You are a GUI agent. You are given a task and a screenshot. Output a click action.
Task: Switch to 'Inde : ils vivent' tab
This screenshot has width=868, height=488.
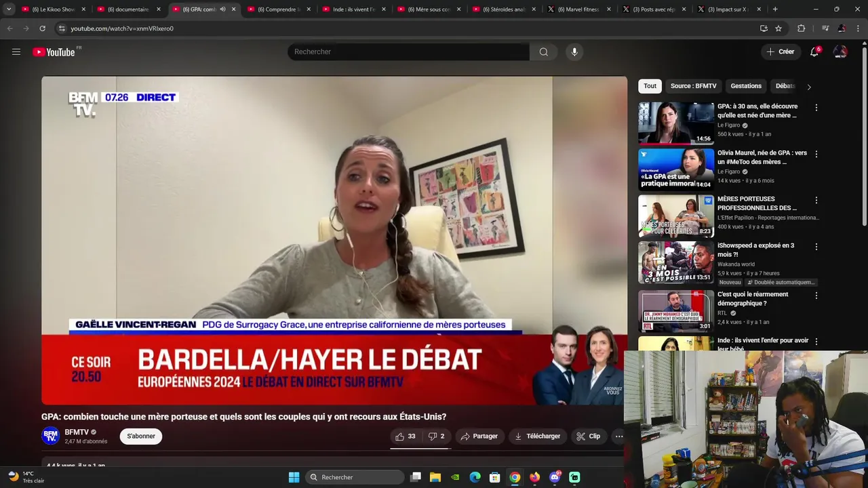coord(354,9)
